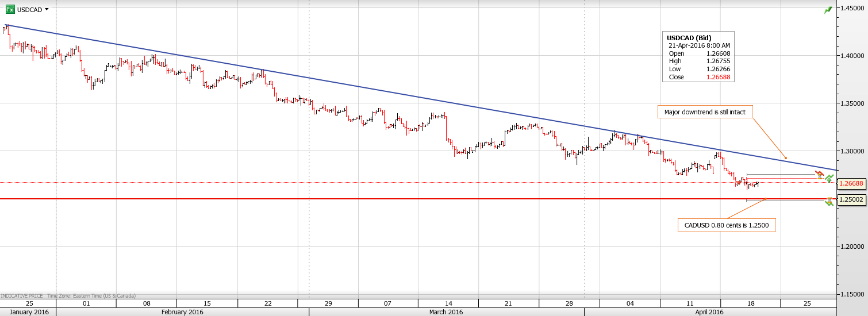Click the current price label 1.26688
This screenshot has height=316, width=868.
point(851,184)
